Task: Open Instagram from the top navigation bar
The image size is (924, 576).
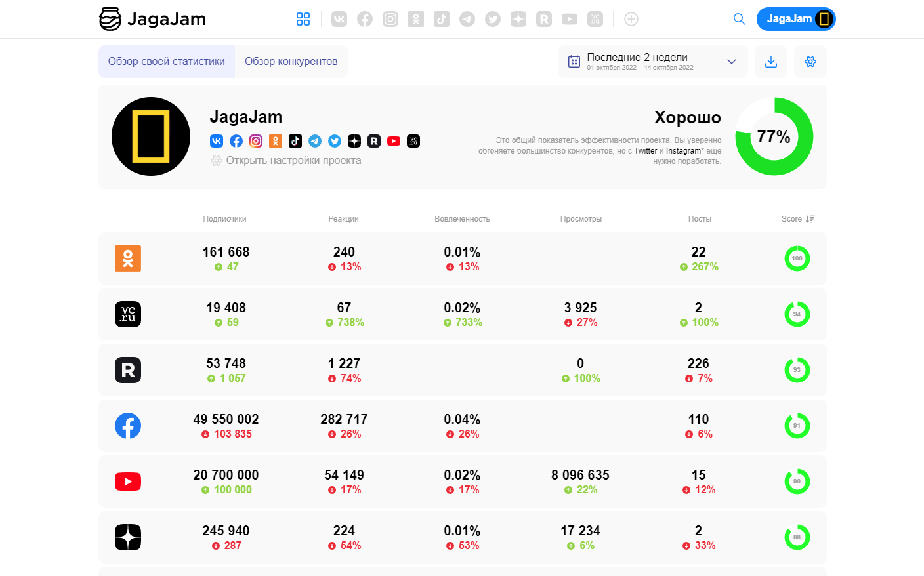Action: [390, 19]
